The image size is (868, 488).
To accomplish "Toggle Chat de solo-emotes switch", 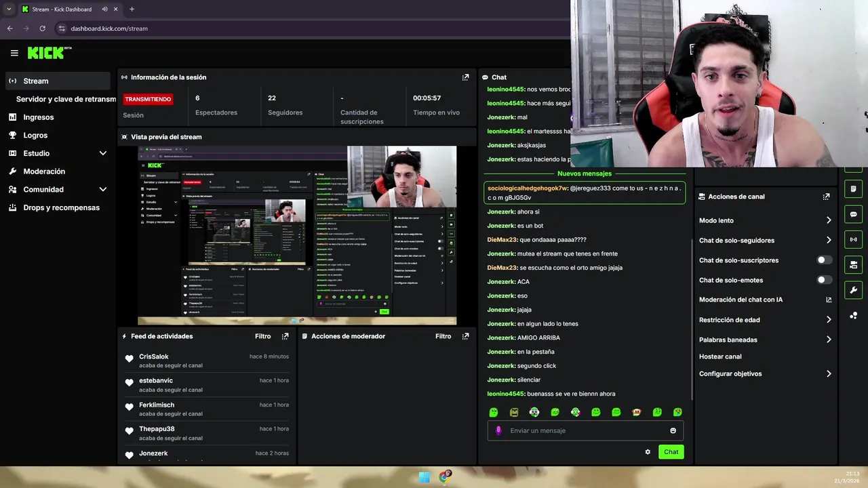I will click(x=825, y=280).
